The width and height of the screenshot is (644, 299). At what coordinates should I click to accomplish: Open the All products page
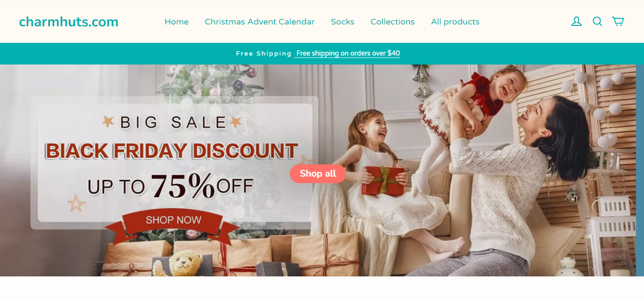point(455,22)
